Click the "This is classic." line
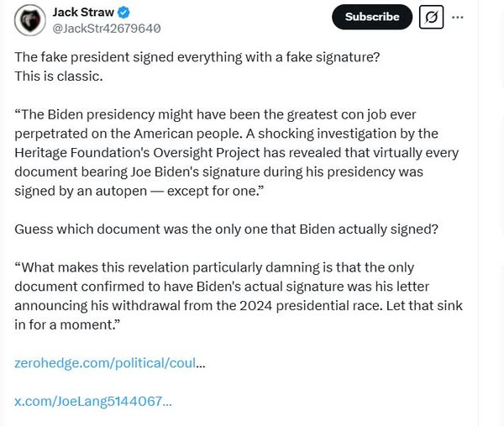 [59, 76]
